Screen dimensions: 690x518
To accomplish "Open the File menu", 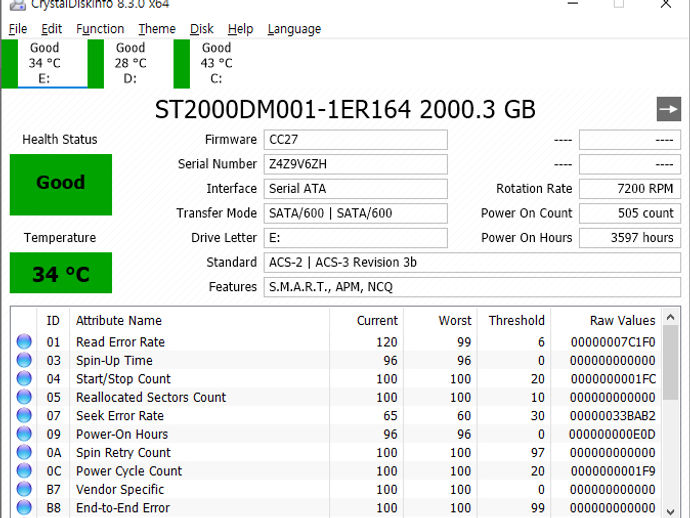I will [18, 29].
